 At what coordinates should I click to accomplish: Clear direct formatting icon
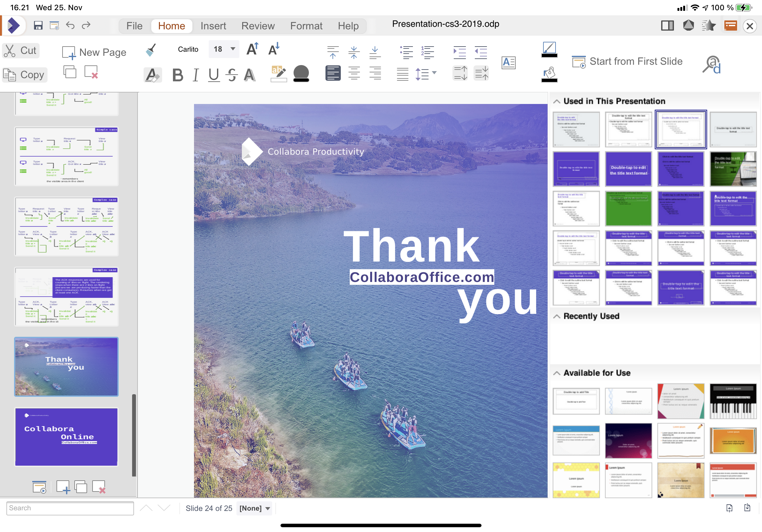tap(153, 75)
